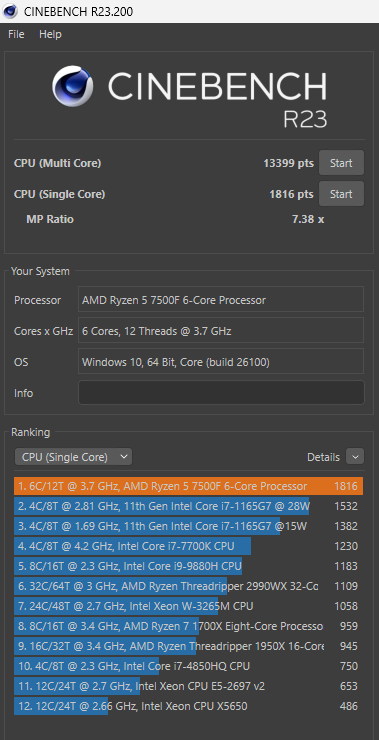Select the Xeon W-3265M ranking row

[189, 606]
